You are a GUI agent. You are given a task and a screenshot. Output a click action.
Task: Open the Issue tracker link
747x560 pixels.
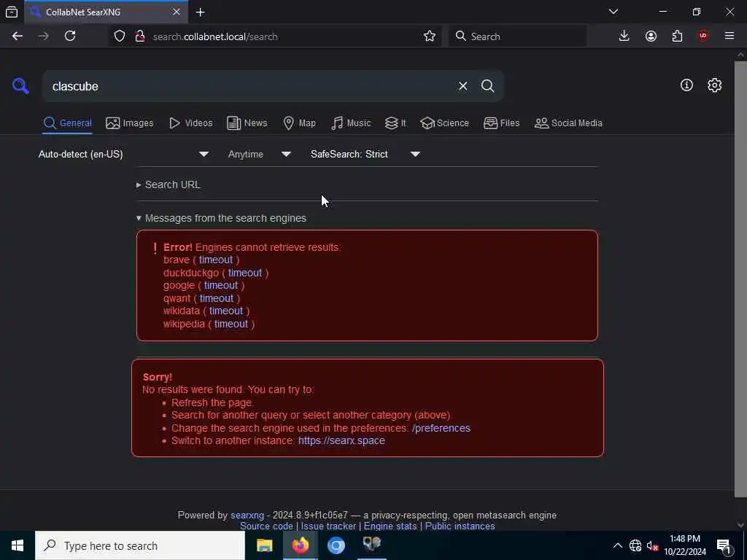[x=328, y=526]
